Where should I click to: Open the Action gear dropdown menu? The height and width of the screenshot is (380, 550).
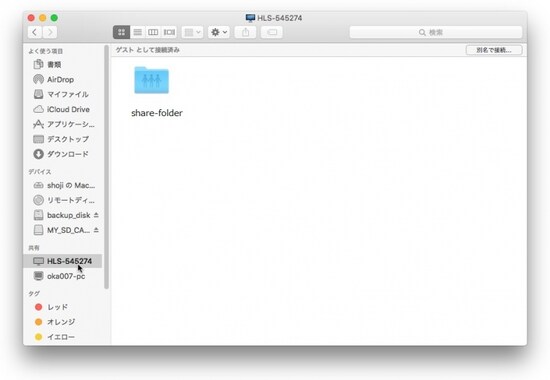click(x=219, y=32)
